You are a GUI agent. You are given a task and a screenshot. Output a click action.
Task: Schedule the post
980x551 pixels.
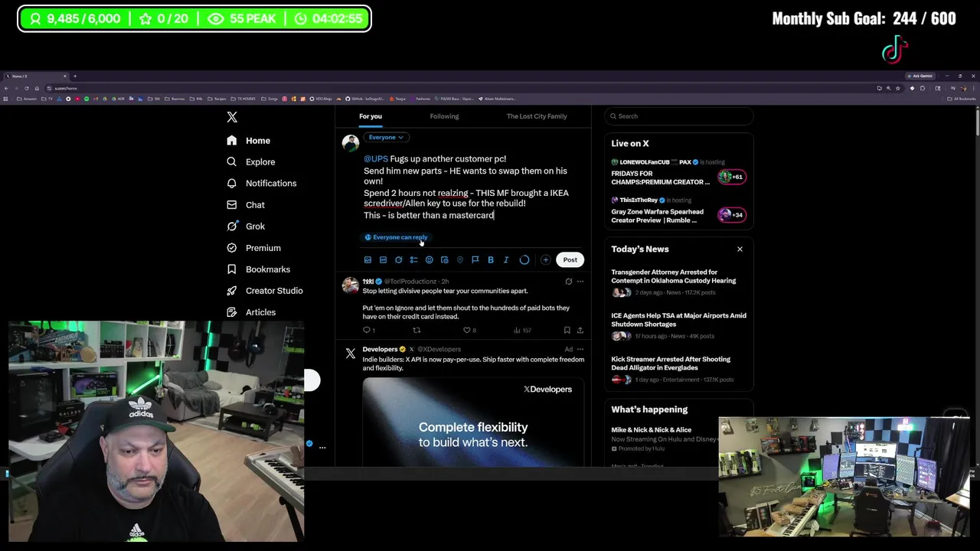444,260
